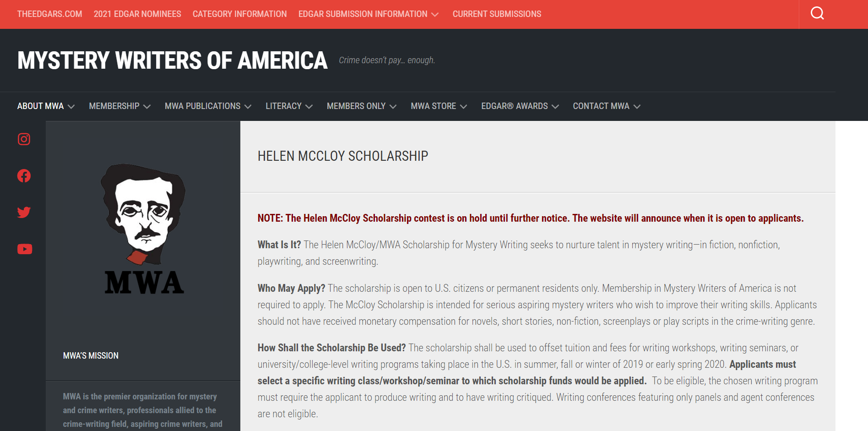The width and height of the screenshot is (868, 431).
Task: Visit the CURRENT SUBMISSIONS page
Action: pyautogui.click(x=497, y=14)
